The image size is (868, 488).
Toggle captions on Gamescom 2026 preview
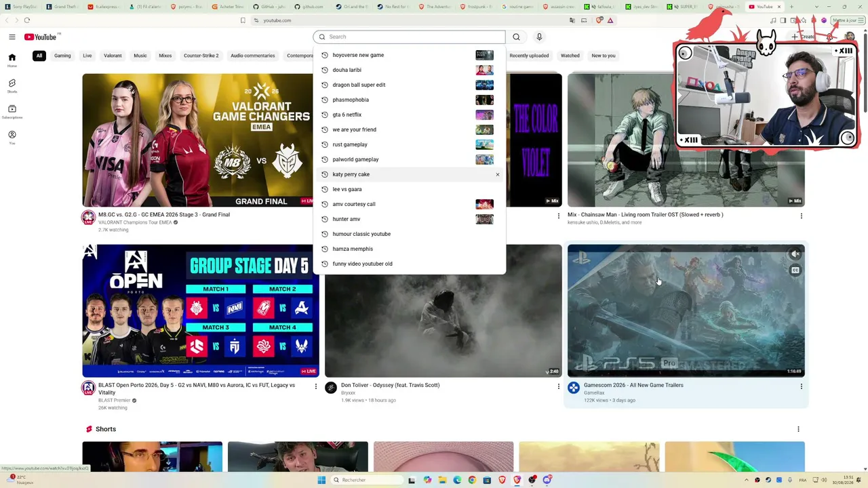(795, 270)
